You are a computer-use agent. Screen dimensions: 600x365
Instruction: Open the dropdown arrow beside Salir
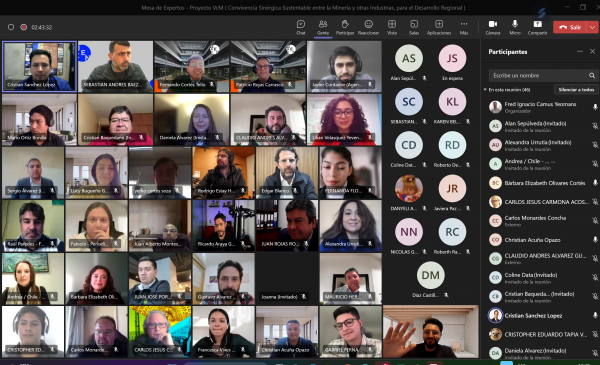[593, 27]
